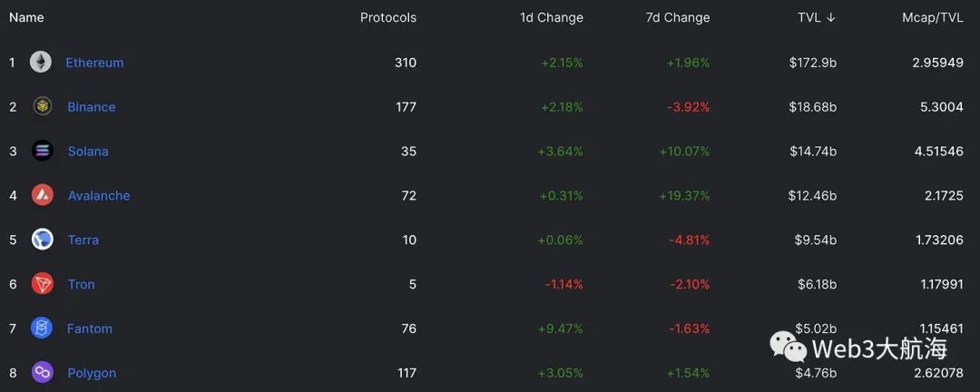
Task: Sort by the Mcap/TVL column header
Action: pos(933,17)
